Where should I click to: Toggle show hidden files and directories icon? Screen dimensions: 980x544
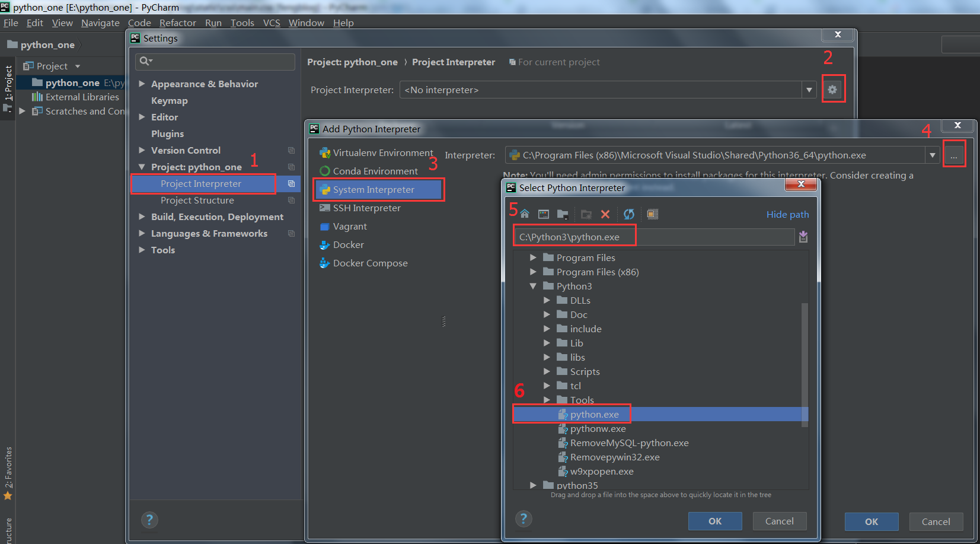[653, 214]
